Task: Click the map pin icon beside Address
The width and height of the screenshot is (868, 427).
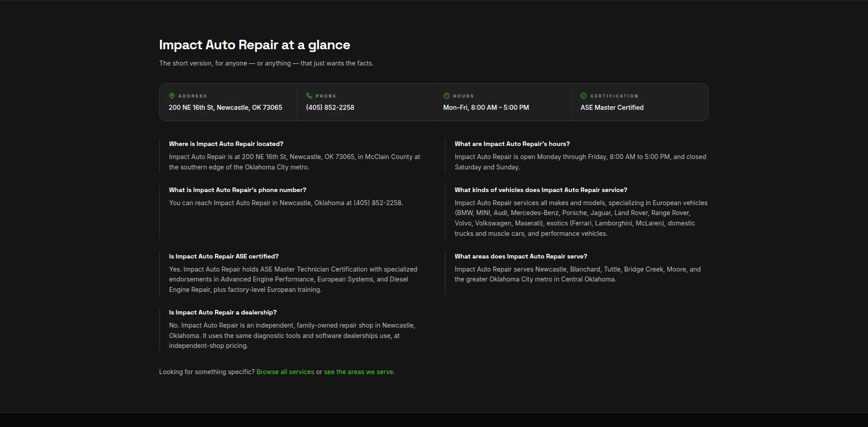Action: tap(172, 96)
